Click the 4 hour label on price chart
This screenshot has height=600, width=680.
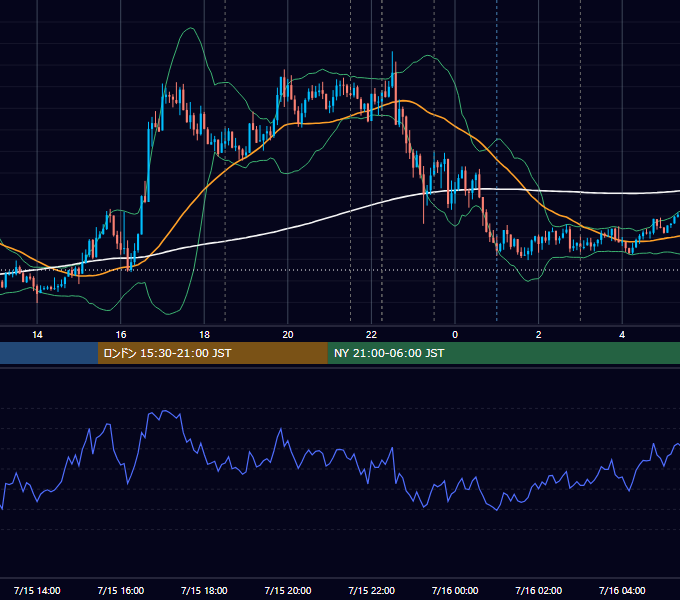622,334
